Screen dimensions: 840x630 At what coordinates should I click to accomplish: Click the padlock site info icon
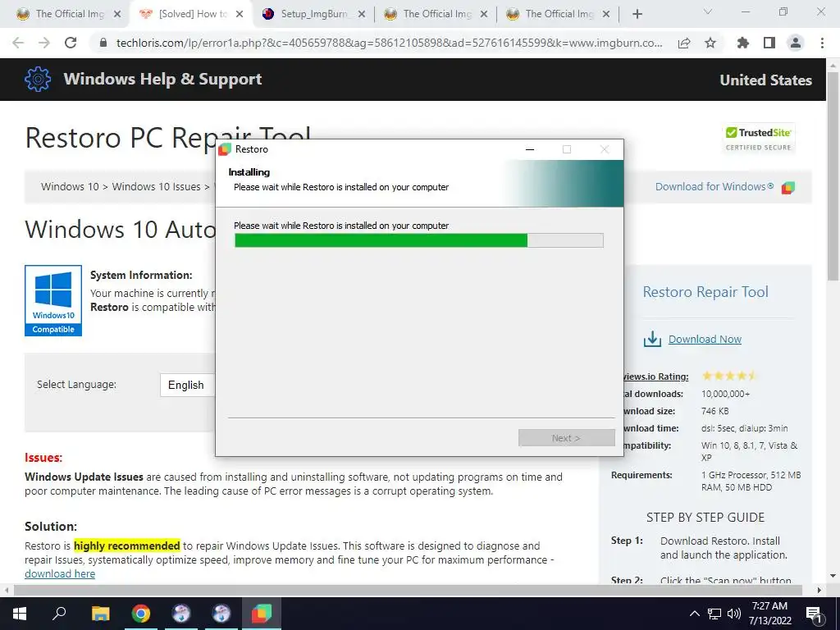tap(104, 43)
